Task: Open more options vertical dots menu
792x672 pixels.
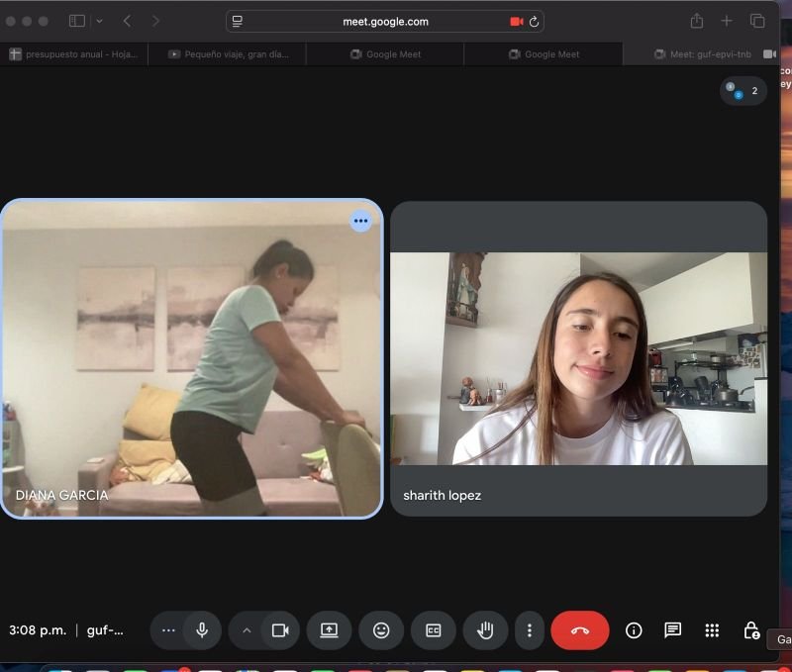Action: [530, 630]
